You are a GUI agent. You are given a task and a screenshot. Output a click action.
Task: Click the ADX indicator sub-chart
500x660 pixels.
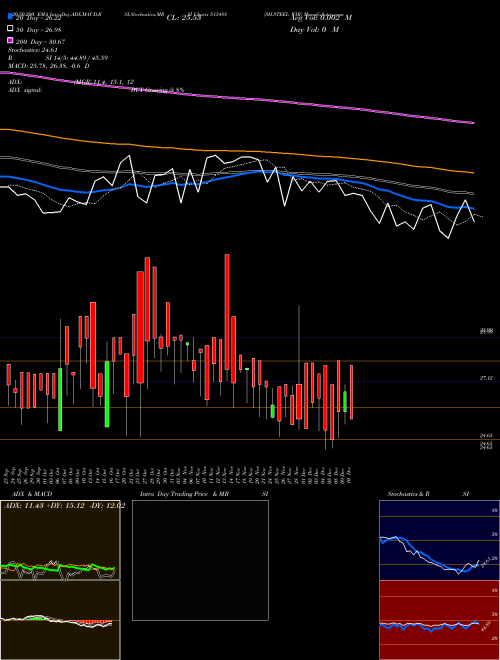[x=60, y=540]
